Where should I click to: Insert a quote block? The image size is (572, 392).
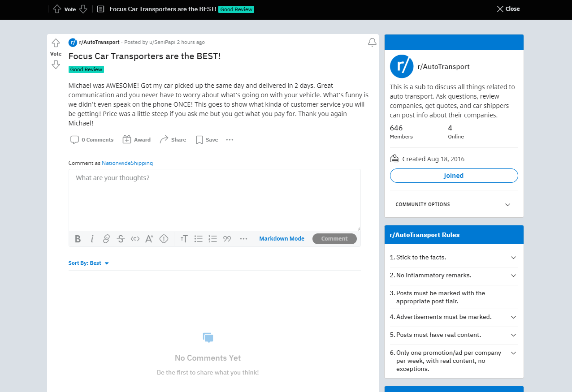tap(227, 239)
